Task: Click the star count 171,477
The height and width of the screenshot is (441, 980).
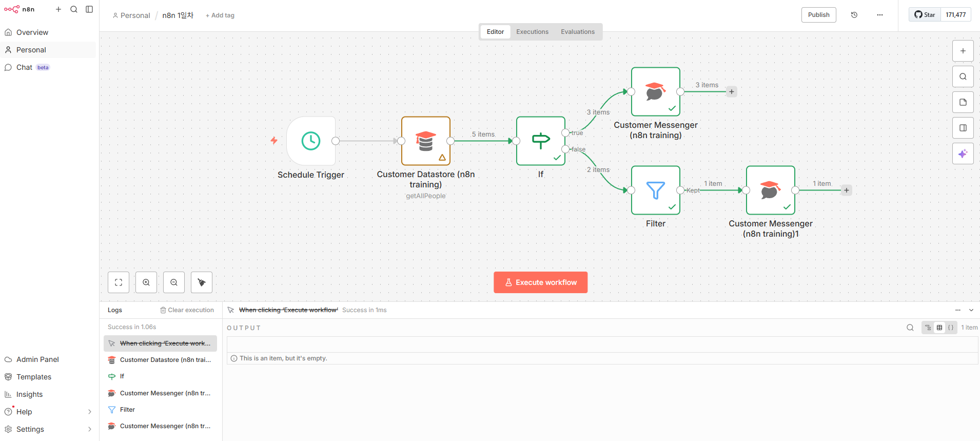Action: 956,15
